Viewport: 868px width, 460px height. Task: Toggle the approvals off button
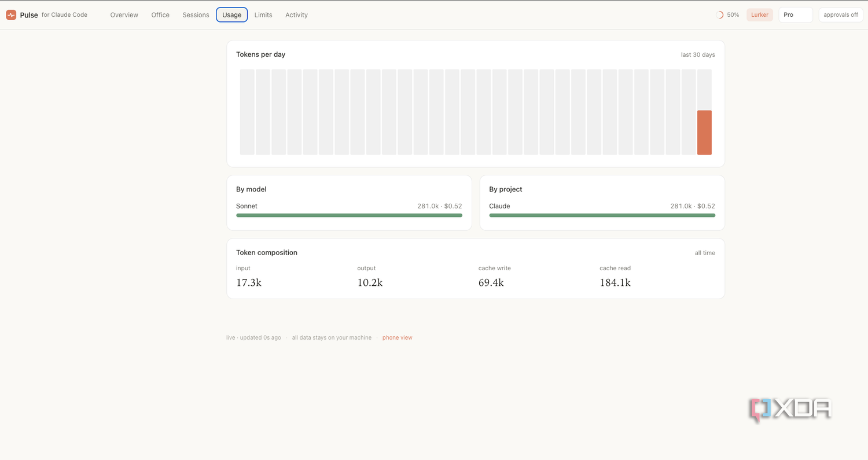pyautogui.click(x=841, y=15)
